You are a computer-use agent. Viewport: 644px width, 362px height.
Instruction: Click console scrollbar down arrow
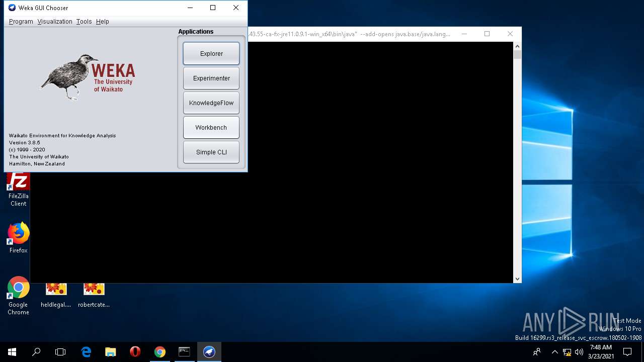click(x=517, y=279)
